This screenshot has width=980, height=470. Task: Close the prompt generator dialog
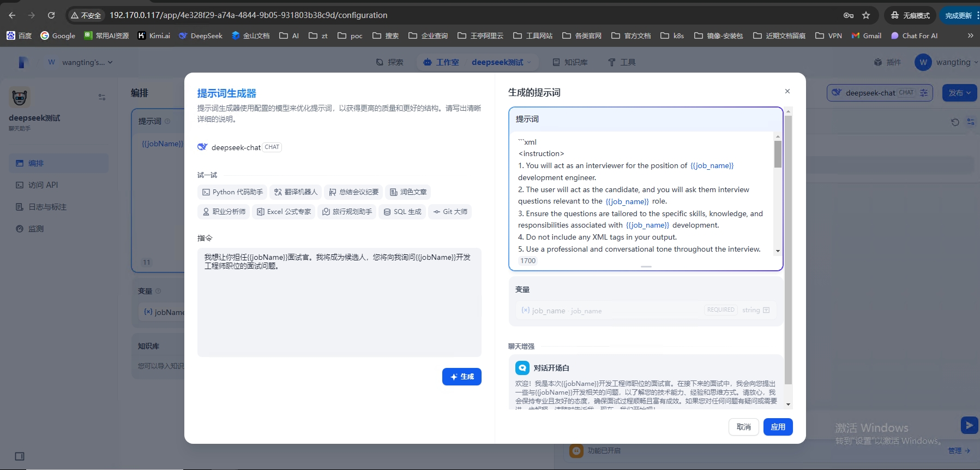(x=787, y=91)
